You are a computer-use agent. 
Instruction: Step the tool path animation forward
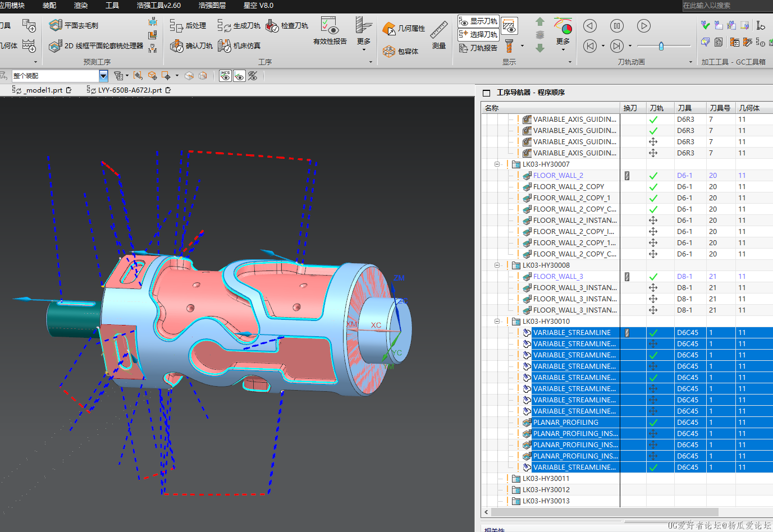click(617, 46)
